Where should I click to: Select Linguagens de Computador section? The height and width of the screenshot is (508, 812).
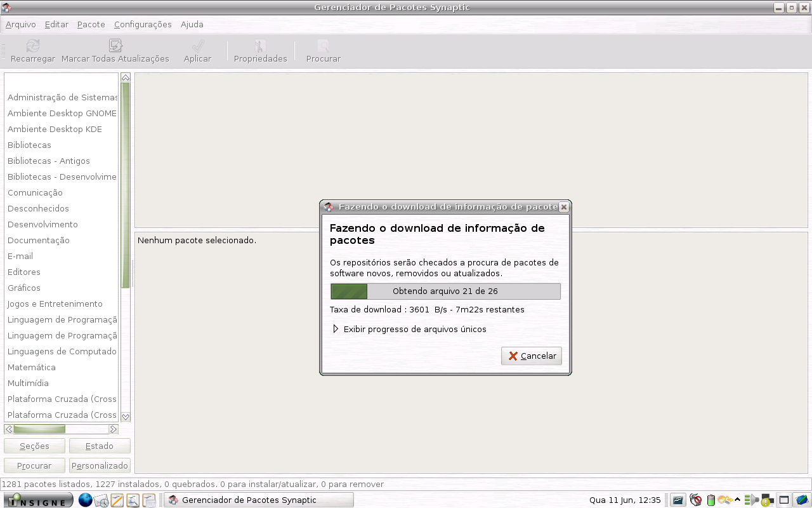pyautogui.click(x=62, y=351)
